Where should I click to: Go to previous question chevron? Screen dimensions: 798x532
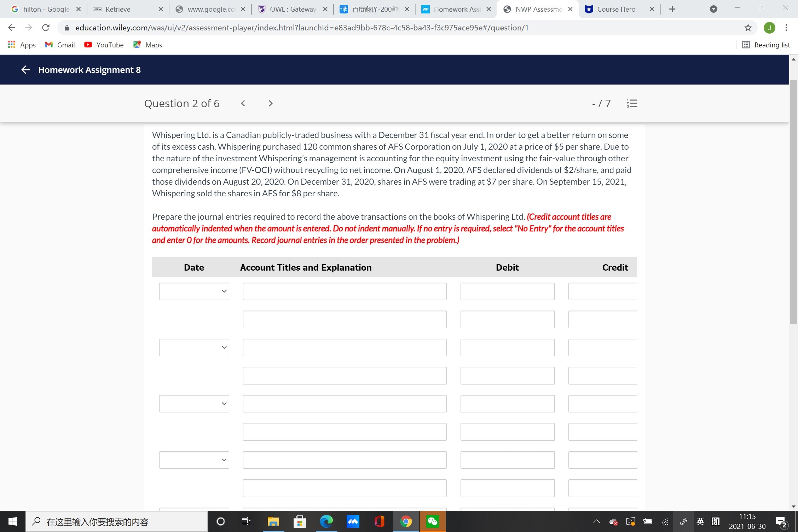[243, 103]
